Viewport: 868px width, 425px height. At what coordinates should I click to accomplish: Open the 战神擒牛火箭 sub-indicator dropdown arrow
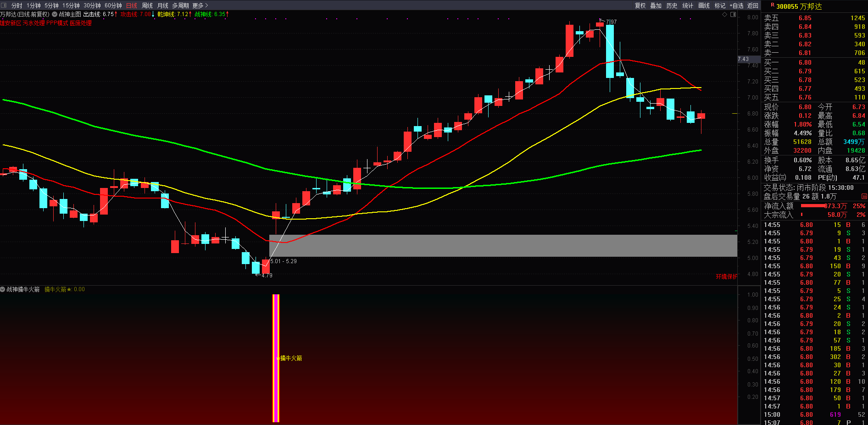[x=3, y=289]
